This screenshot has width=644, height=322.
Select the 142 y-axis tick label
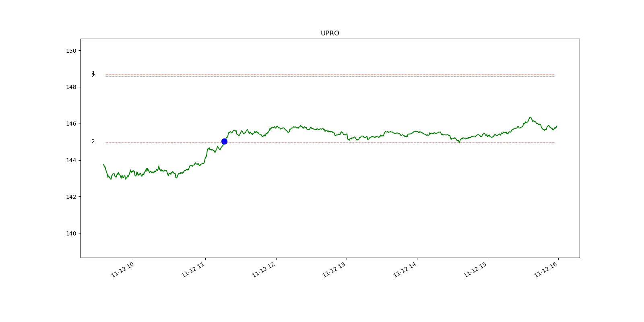point(71,197)
